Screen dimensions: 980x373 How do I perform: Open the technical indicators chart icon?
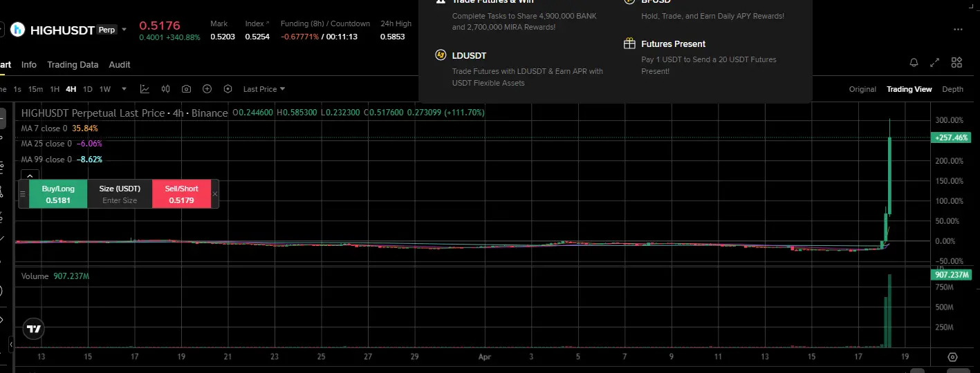[145, 89]
